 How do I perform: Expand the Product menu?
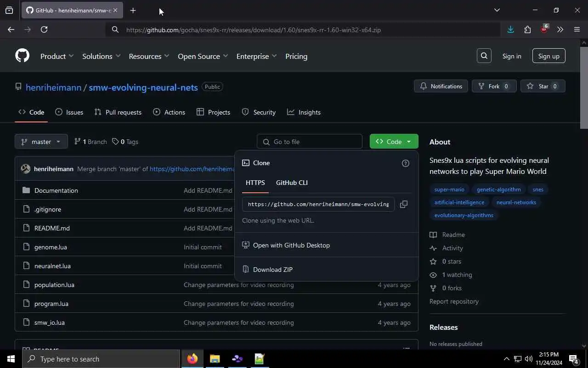(57, 56)
